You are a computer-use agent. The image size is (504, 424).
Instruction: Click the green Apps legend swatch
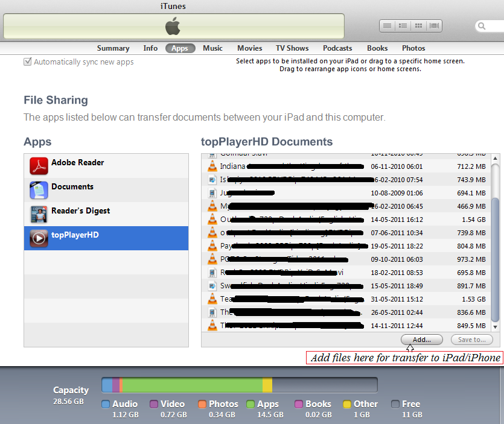pyautogui.click(x=250, y=404)
